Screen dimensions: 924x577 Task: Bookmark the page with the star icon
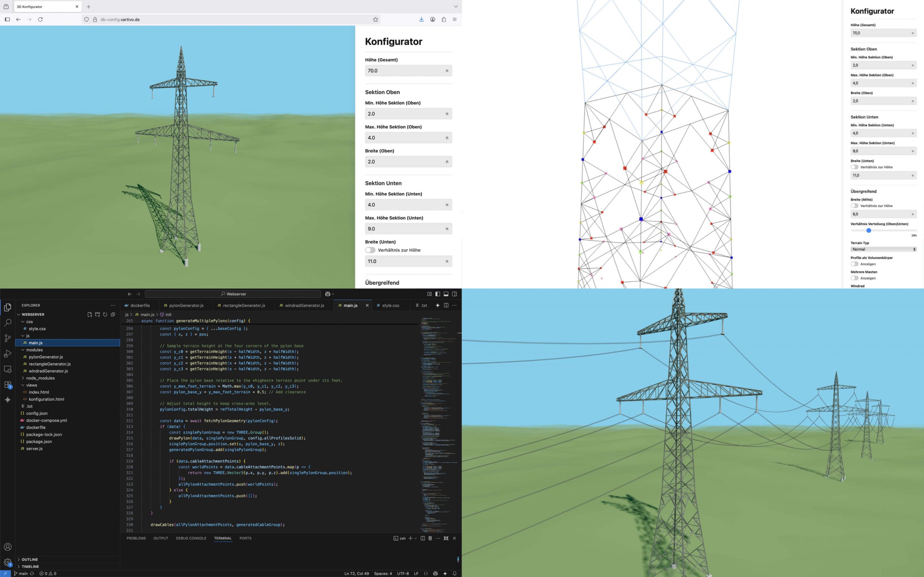(375, 19)
